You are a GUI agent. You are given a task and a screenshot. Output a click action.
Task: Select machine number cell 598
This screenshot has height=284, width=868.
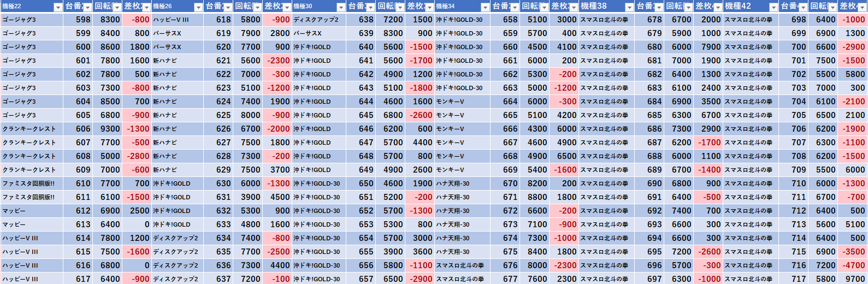tap(78, 20)
